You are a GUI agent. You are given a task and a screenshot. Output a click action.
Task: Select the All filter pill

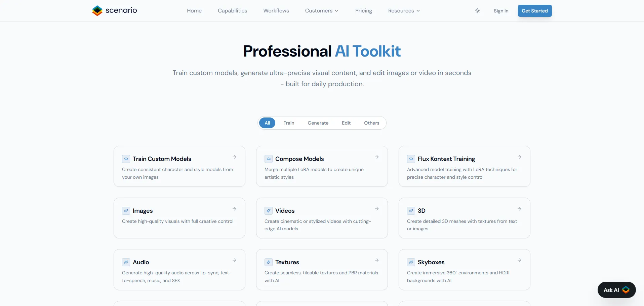click(267, 123)
